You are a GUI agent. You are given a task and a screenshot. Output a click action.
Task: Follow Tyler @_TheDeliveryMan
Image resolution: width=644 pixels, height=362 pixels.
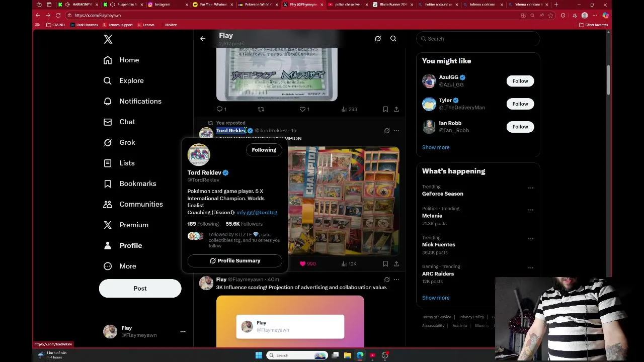[x=520, y=104]
